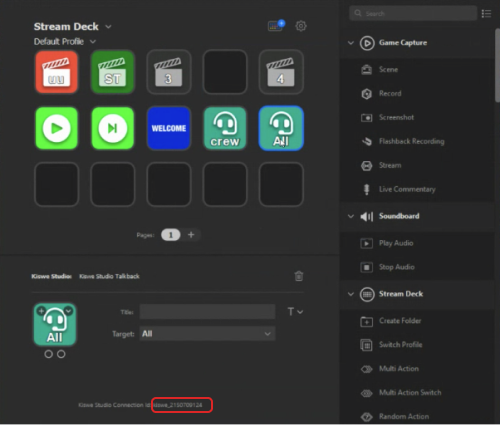Go to page 1
Image resolution: width=500 pixels, height=425 pixels.
(171, 235)
